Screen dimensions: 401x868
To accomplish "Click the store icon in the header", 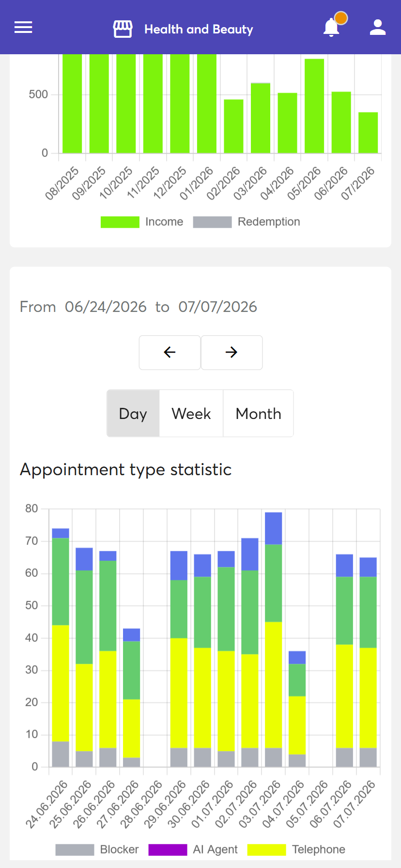I will click(123, 29).
